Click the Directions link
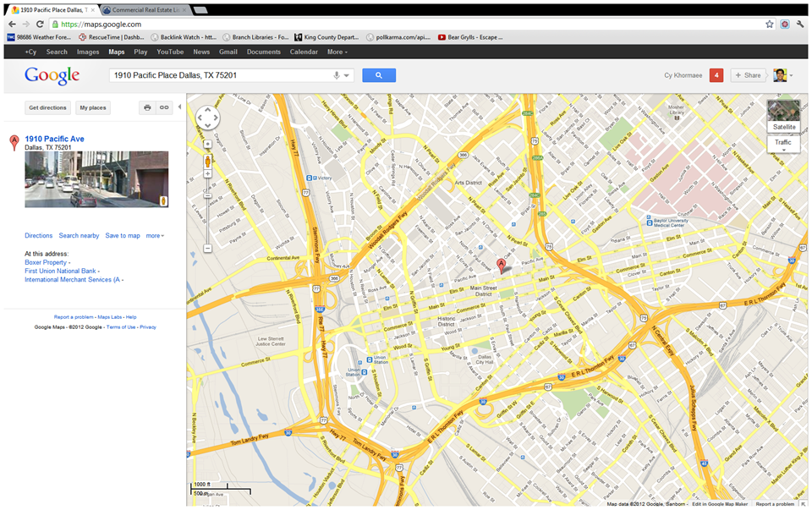This screenshot has width=812, height=510. (x=38, y=236)
